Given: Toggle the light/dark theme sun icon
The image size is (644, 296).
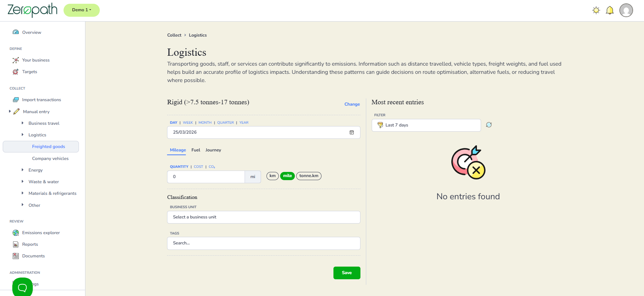Looking at the screenshot, I should coord(596,10).
